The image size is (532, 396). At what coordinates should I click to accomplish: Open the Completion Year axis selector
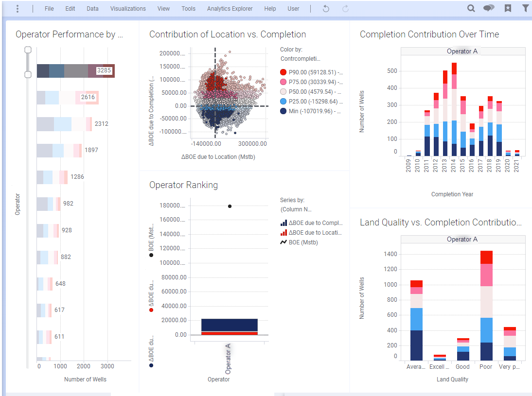[452, 194]
